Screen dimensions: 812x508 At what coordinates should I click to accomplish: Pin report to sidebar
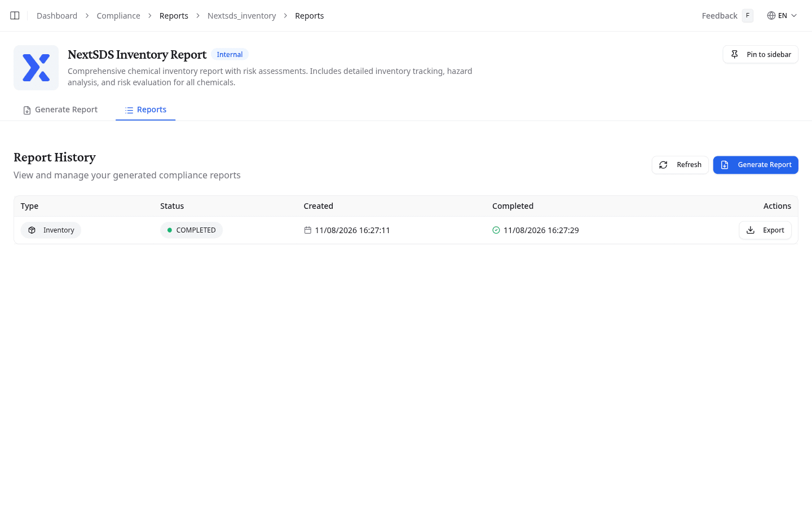coord(760,54)
